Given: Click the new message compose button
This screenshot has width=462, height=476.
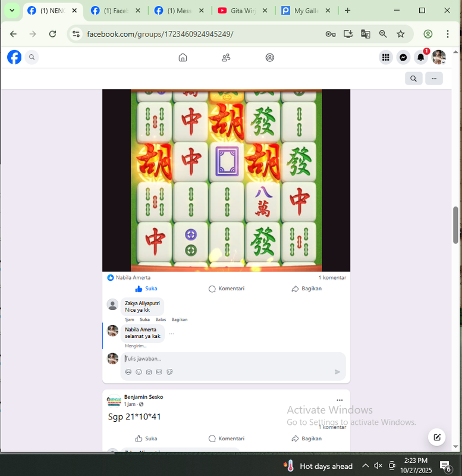Looking at the screenshot, I should pyautogui.click(x=437, y=437).
